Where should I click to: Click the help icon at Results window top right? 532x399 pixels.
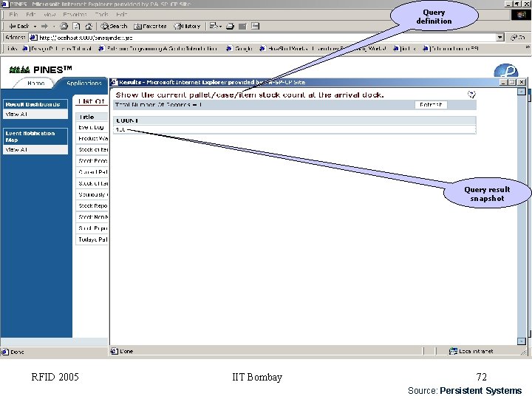pos(471,95)
